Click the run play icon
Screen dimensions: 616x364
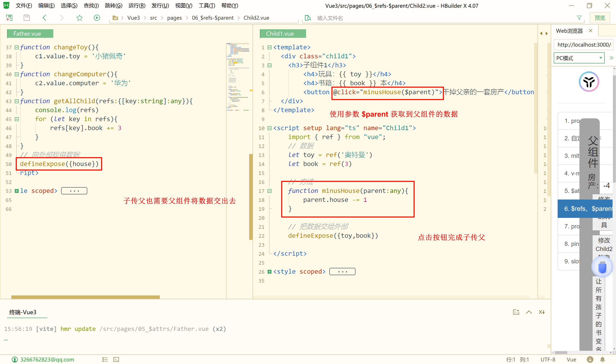pyautogui.click(x=97, y=18)
